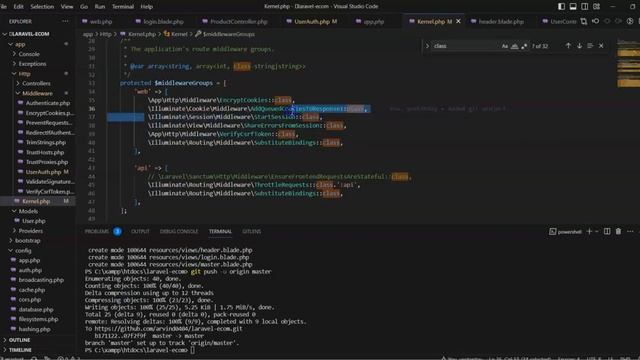Screen dimensions: 640x360
Task: Open the terminal launch profile dropdown arrow
Action: (x=596, y=231)
